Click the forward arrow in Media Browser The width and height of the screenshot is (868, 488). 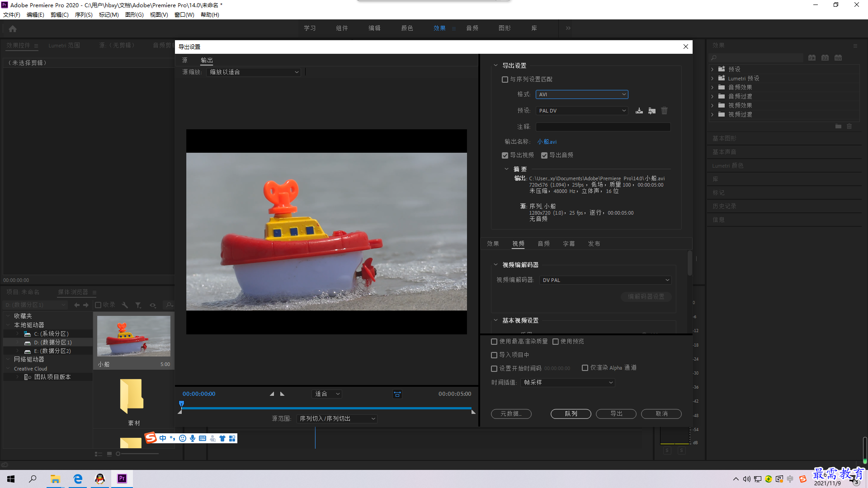coord(86,305)
